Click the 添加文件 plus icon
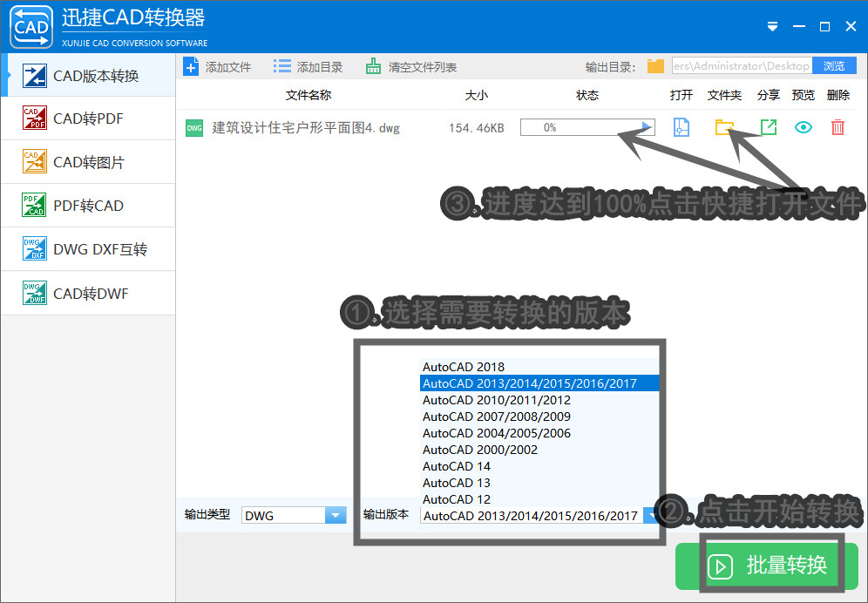Screen dimensions: 868x603 pos(191,67)
